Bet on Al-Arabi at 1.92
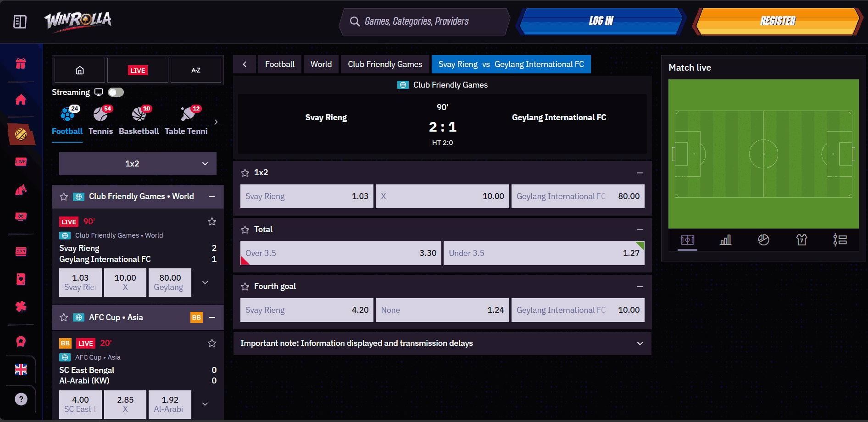The width and height of the screenshot is (868, 422). pyautogui.click(x=170, y=404)
